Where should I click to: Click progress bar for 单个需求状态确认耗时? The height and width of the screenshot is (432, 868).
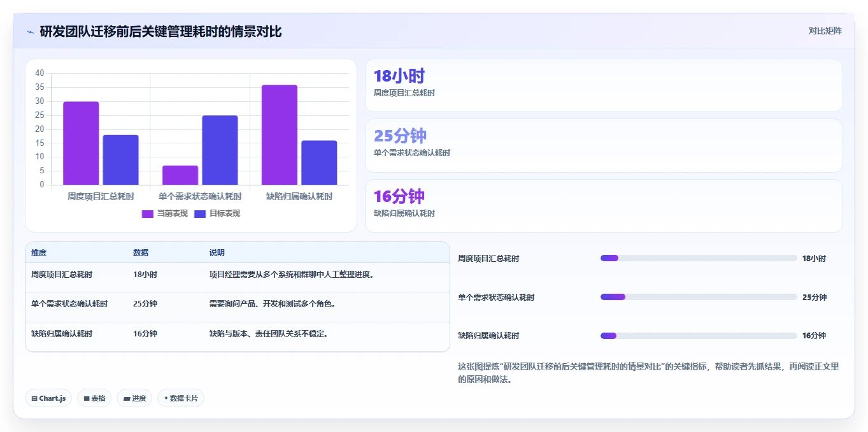coord(699,297)
